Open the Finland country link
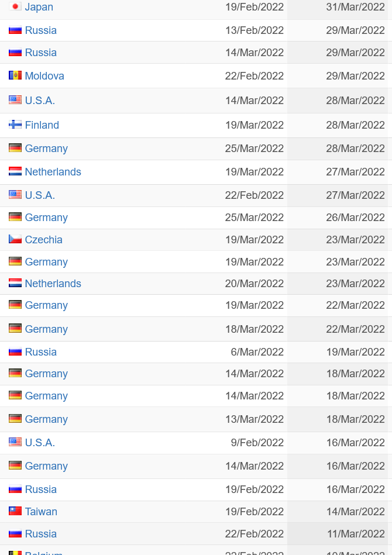The height and width of the screenshot is (555, 392). click(x=42, y=125)
